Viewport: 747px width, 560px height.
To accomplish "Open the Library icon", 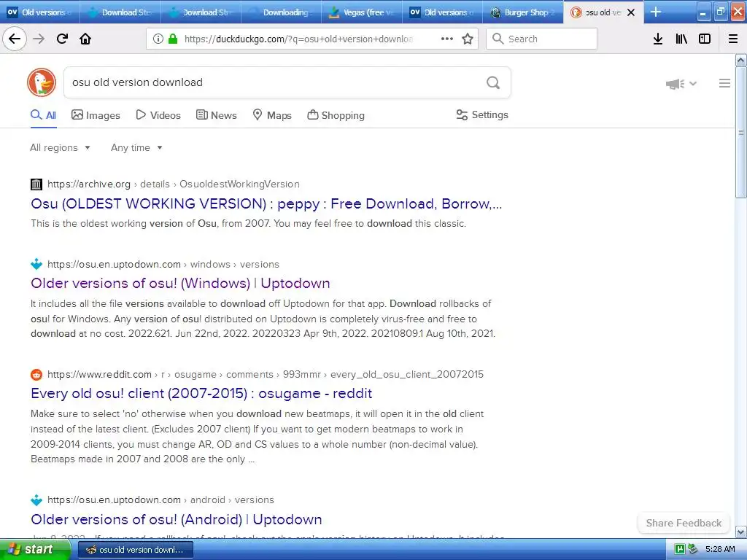I will click(x=681, y=39).
